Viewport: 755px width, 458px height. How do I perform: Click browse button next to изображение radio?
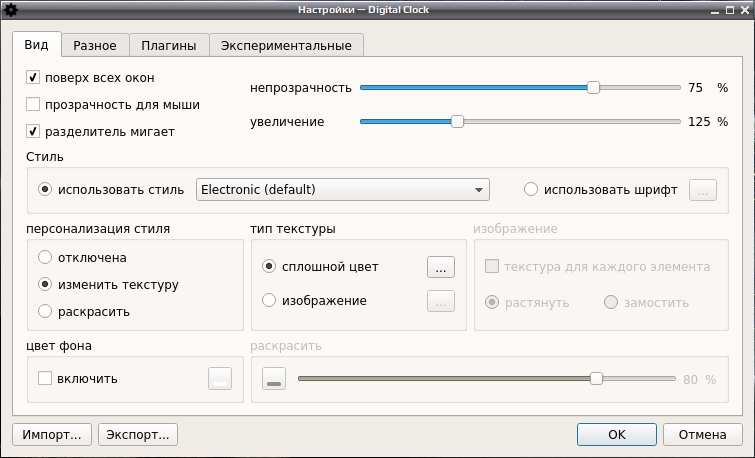point(441,301)
